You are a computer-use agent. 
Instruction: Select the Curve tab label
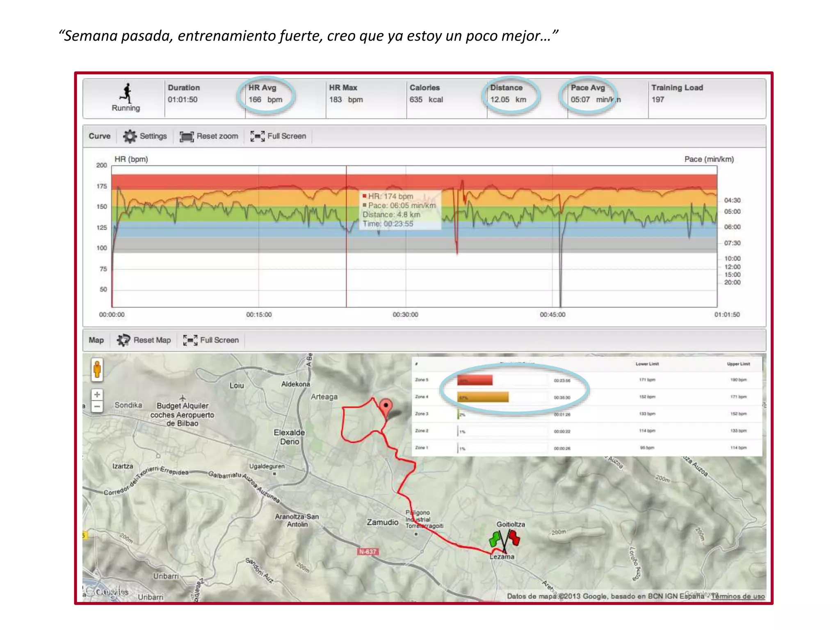(x=99, y=136)
